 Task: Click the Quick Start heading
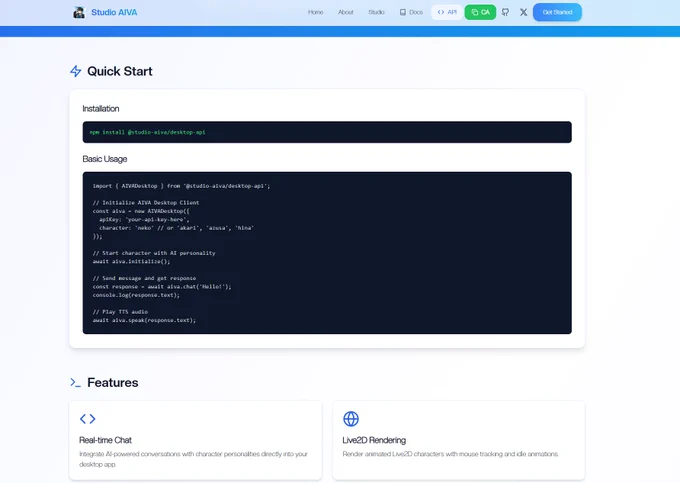120,71
